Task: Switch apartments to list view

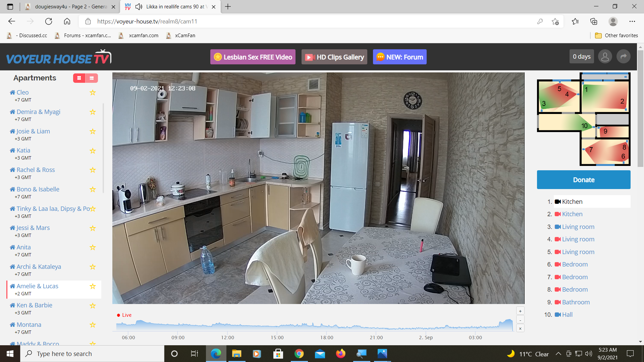Action: pyautogui.click(x=92, y=78)
